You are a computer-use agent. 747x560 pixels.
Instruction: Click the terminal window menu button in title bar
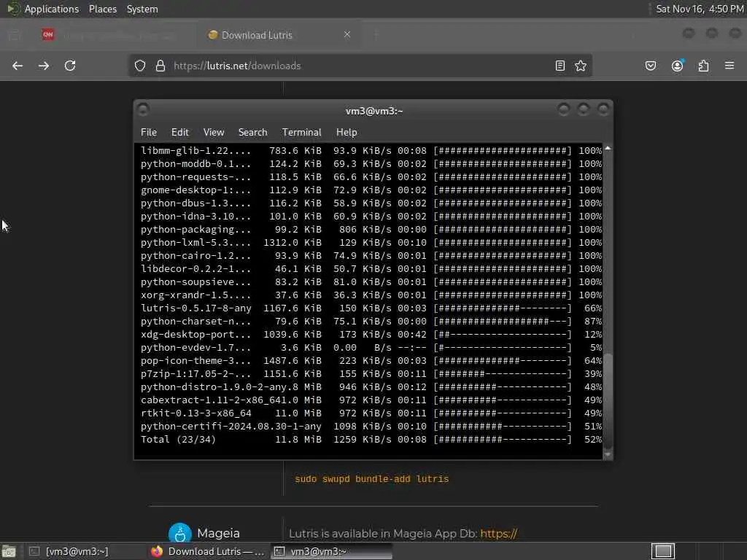pos(143,110)
